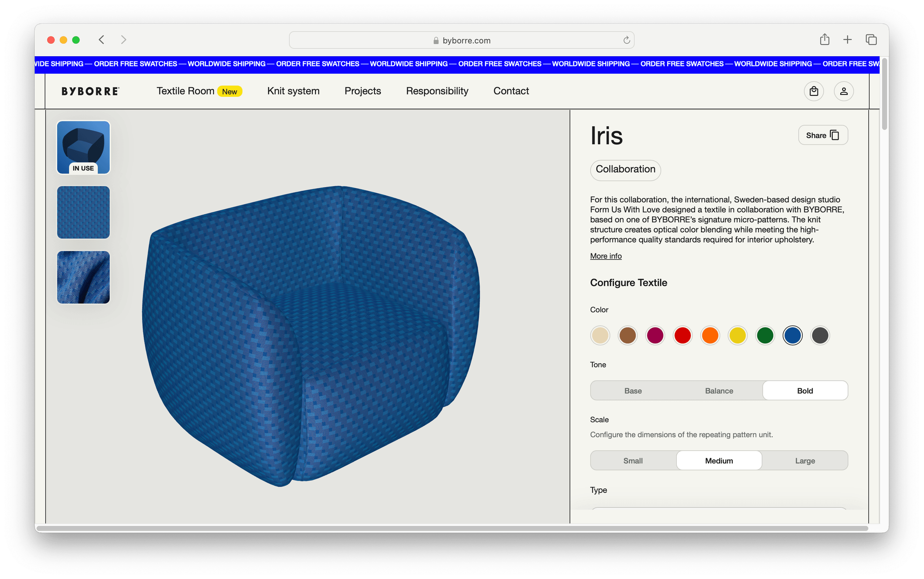
Task: Select the Balance tone option
Action: pyautogui.click(x=719, y=391)
